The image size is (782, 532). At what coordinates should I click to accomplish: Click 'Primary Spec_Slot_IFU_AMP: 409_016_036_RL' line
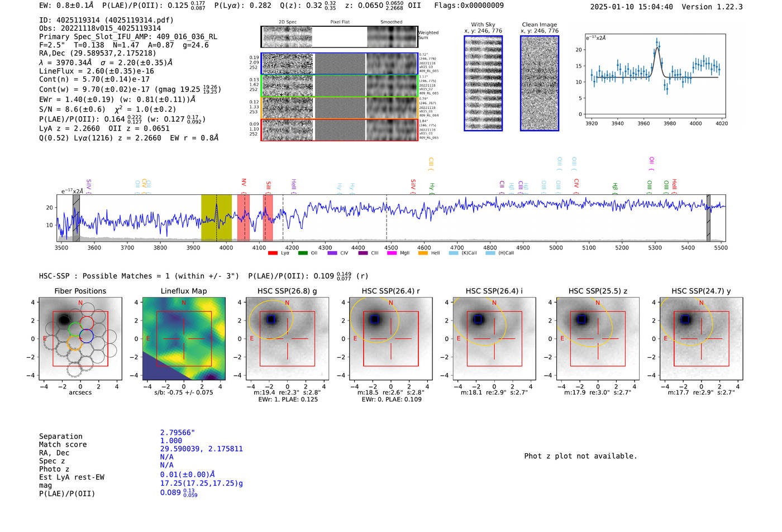click(128, 37)
